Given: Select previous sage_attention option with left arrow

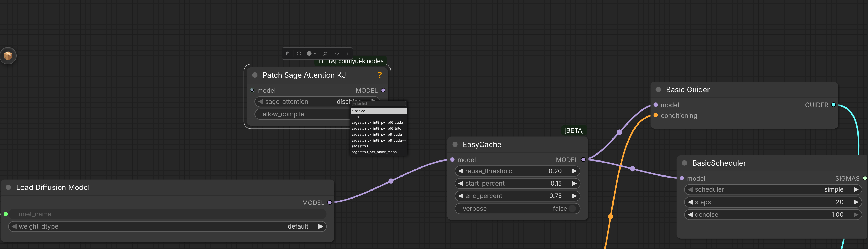Looking at the screenshot, I should 260,102.
